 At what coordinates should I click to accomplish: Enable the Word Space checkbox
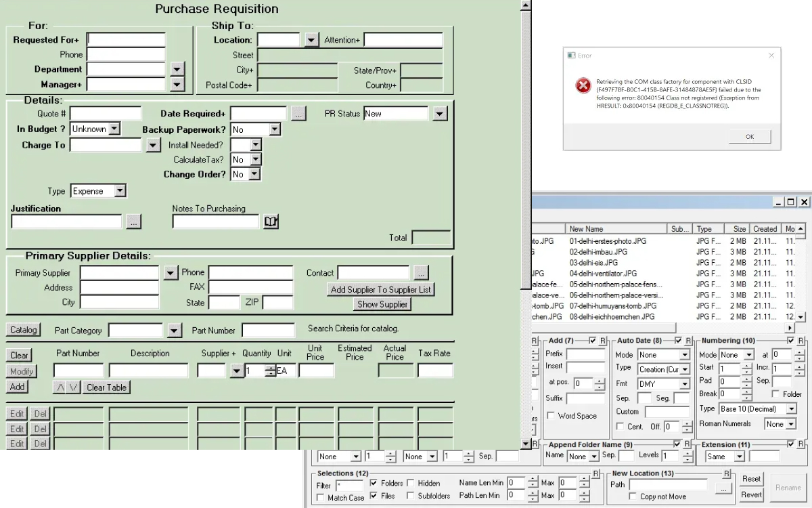click(551, 416)
